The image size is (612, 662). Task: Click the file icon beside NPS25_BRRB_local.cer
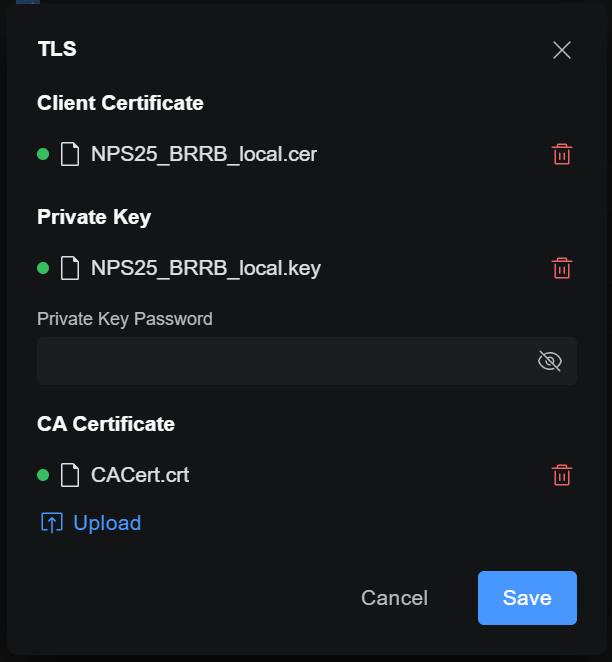(70, 155)
